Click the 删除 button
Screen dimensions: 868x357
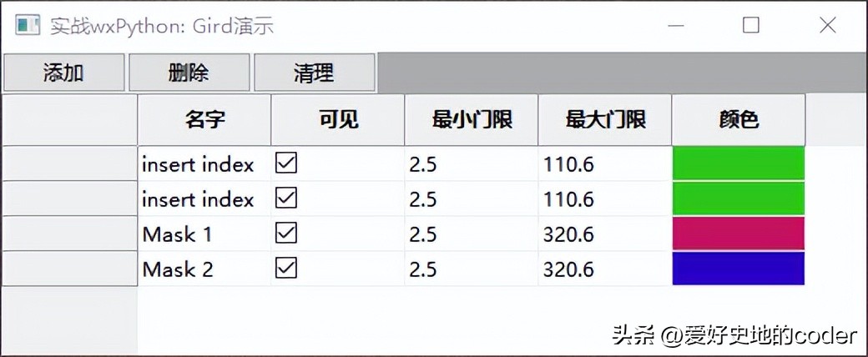(189, 73)
